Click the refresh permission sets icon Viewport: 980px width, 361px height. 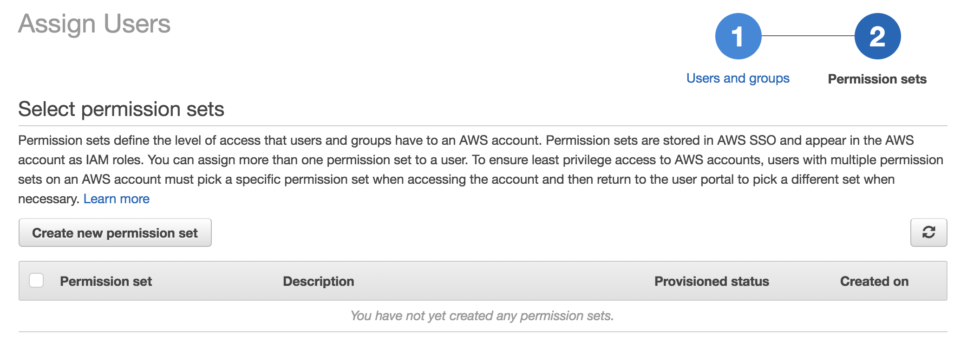click(928, 232)
